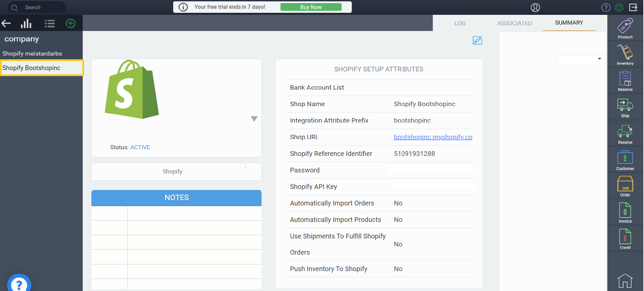644x291 pixels.
Task: Click the SHOPIFY SETUP ATTRIBUTES heading
Action: [379, 69]
